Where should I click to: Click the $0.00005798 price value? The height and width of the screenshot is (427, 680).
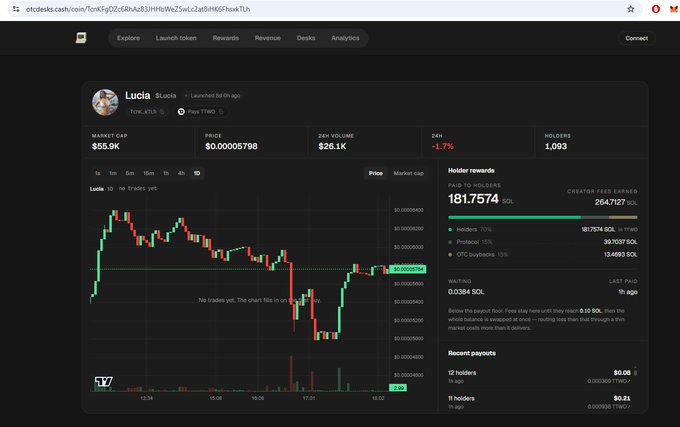[231, 147]
